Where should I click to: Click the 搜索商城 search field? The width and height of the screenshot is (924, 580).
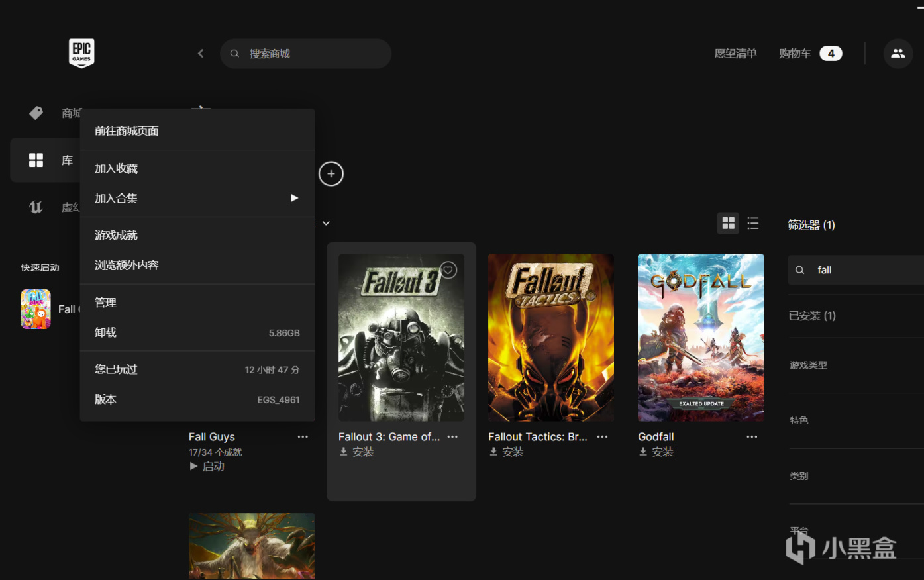[305, 54]
